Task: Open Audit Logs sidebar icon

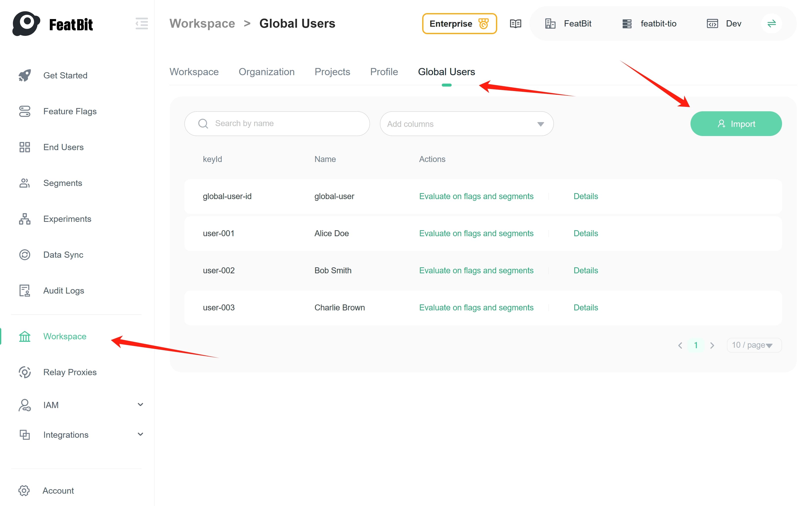Action: 25,291
